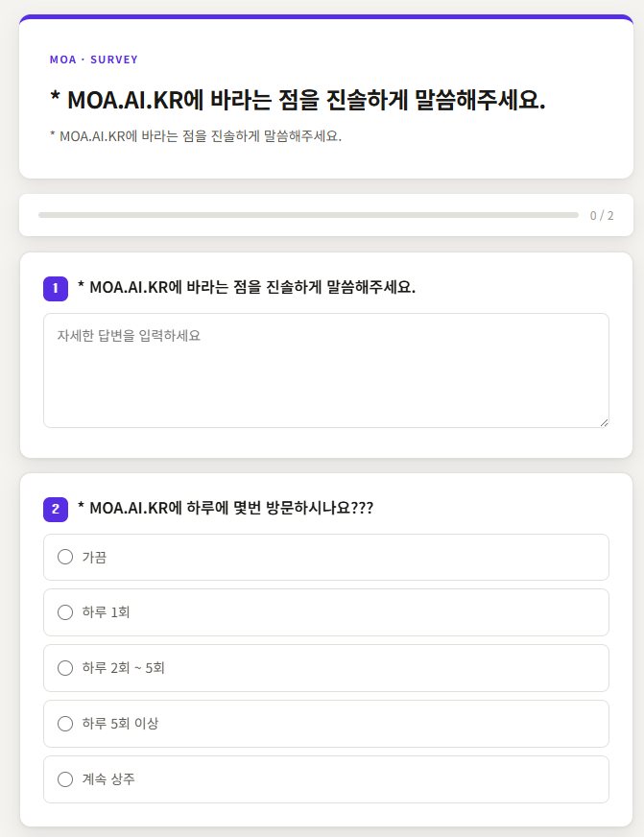Click the 'MOA · SURVEY' header label

click(94, 60)
